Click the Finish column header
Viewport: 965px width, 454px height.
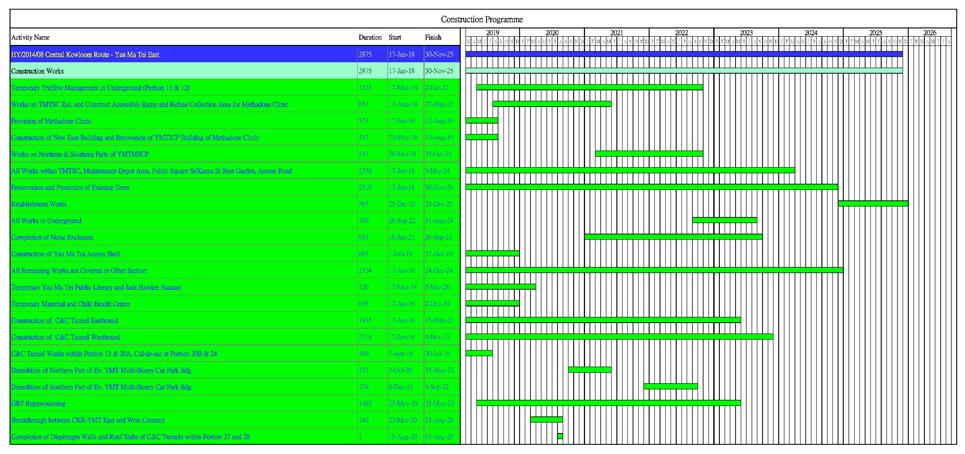pos(433,37)
